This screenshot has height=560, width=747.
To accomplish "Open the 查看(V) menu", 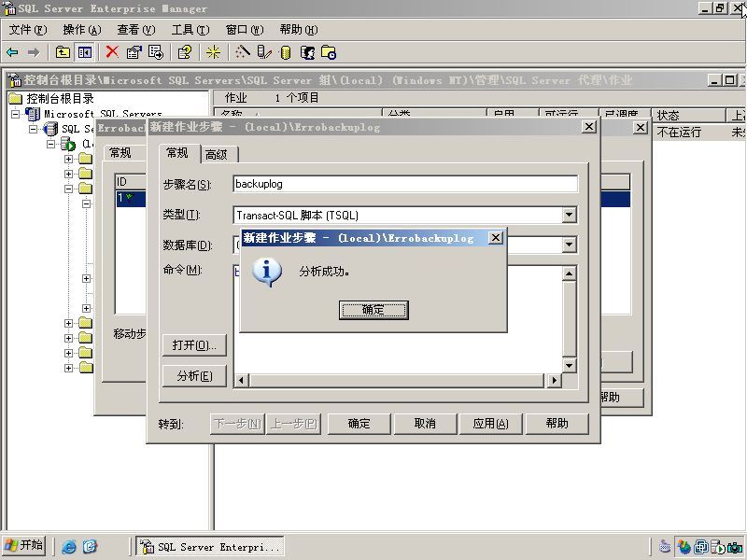I will click(x=136, y=30).
